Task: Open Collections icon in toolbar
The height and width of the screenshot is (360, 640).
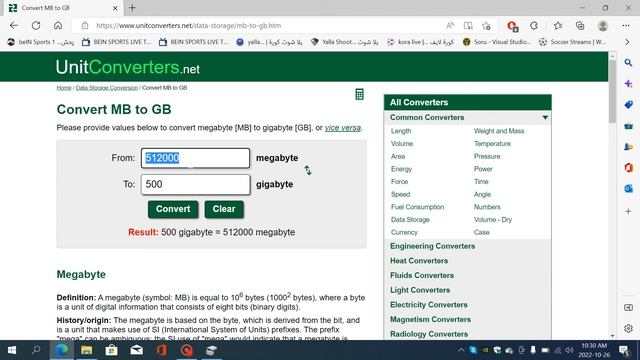Action: point(580,26)
